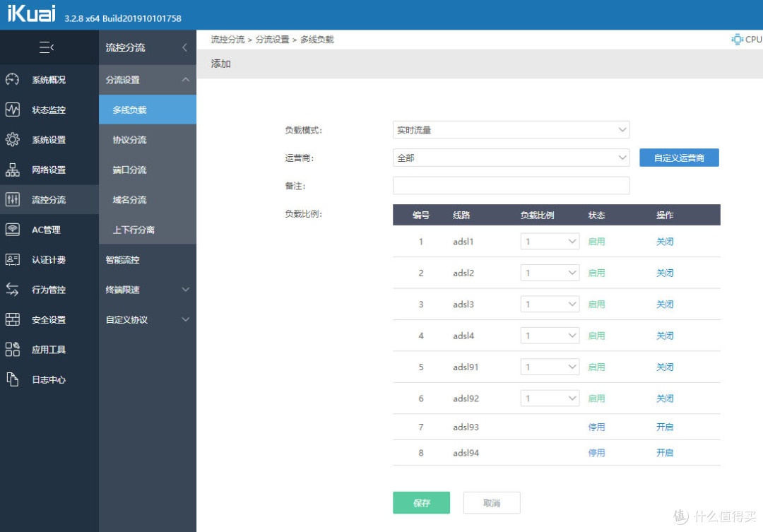This screenshot has width=763, height=532.
Task: Select the 状态监控 monitoring icon in sidebar
Action: coord(13,110)
